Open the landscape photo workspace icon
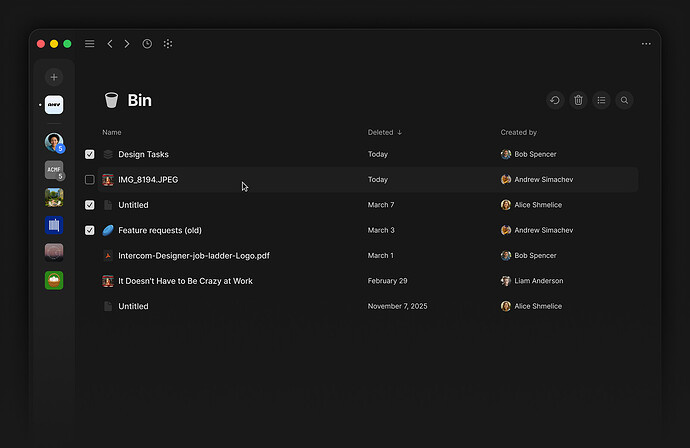The height and width of the screenshot is (448, 690). [x=54, y=197]
